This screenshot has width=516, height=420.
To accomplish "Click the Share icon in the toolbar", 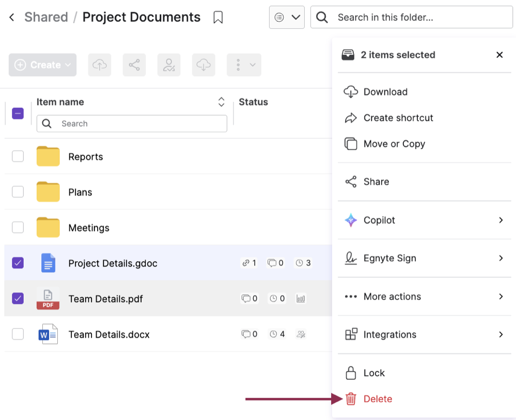I will point(134,64).
